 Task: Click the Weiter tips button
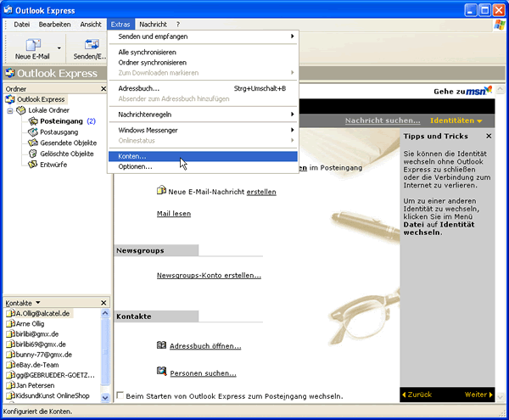[478, 395]
